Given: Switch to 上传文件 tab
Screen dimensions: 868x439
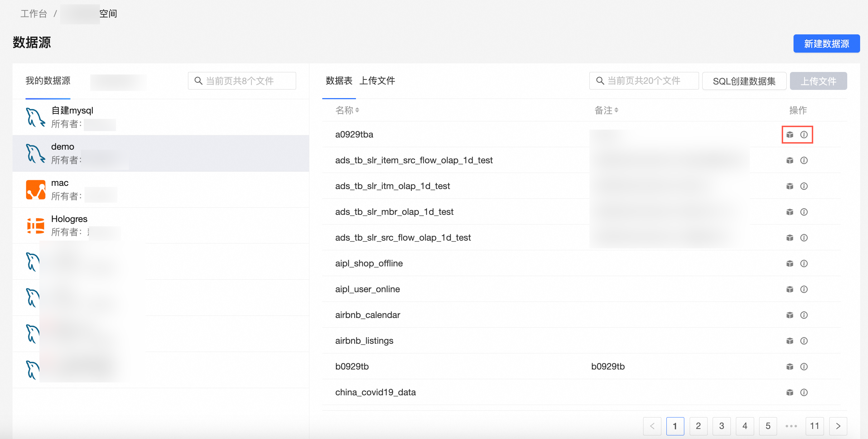Looking at the screenshot, I should [377, 81].
